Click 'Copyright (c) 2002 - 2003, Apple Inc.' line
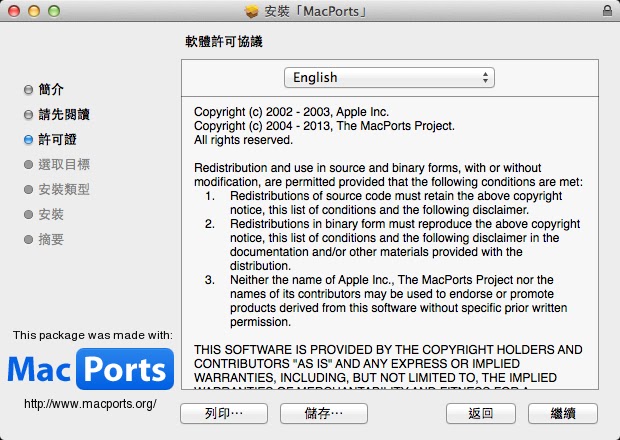620x440 pixels. point(291,112)
